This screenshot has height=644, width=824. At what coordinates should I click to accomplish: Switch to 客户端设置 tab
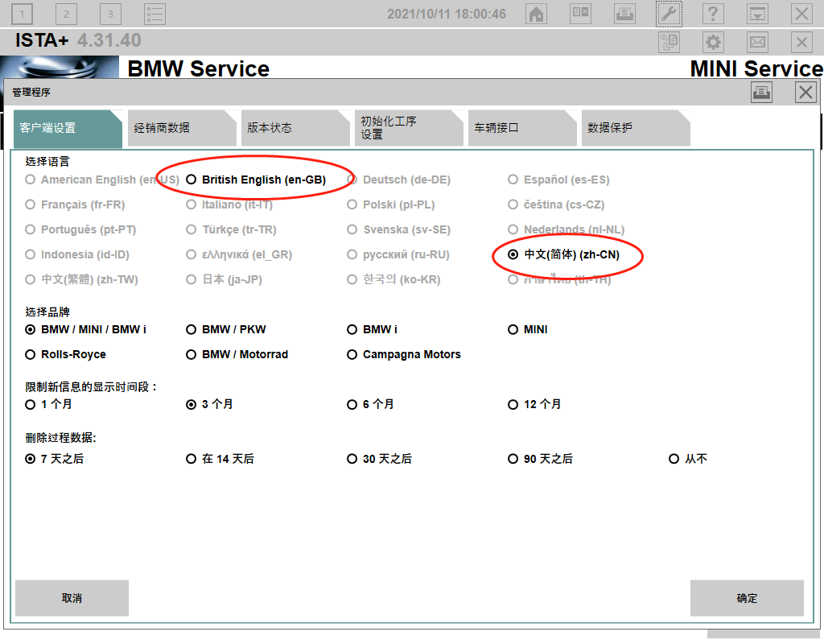tap(68, 128)
